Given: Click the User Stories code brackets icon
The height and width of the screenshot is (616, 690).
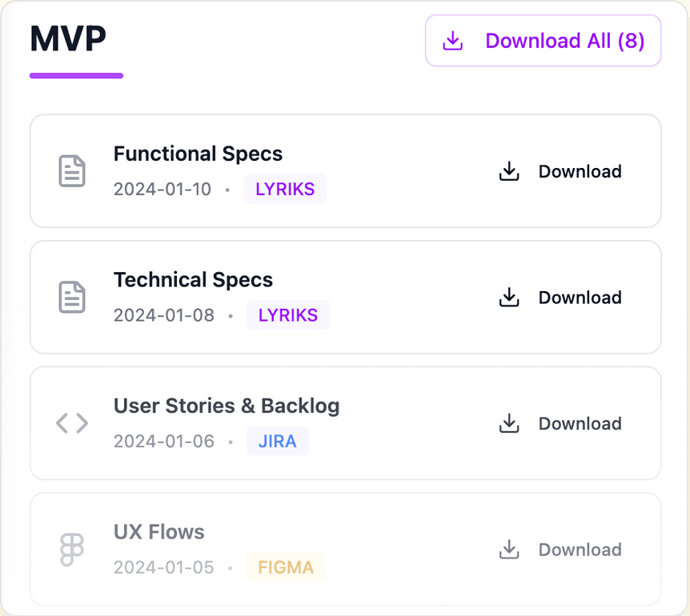Looking at the screenshot, I should [72, 423].
